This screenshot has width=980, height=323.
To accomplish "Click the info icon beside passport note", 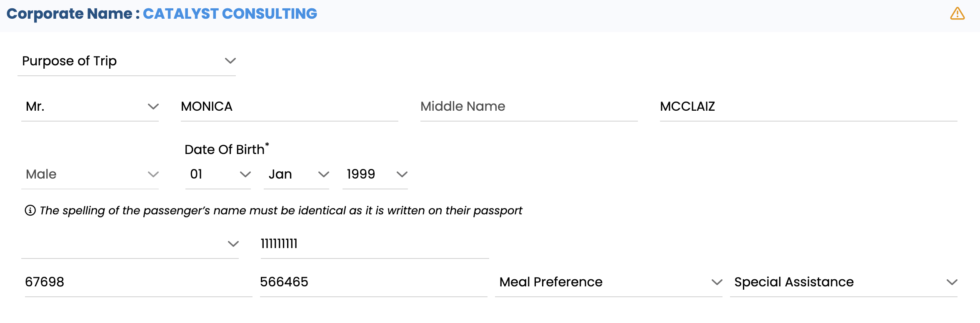I will [30, 211].
